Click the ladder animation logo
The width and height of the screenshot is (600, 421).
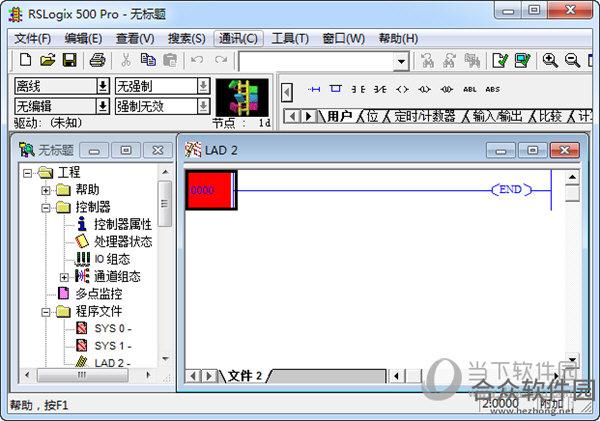pos(242,98)
